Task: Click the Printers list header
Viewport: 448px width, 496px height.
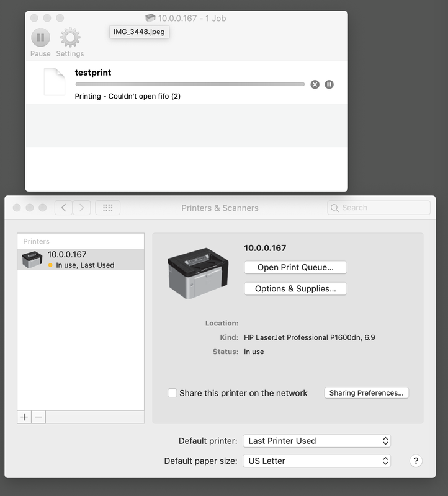Action: [37, 241]
